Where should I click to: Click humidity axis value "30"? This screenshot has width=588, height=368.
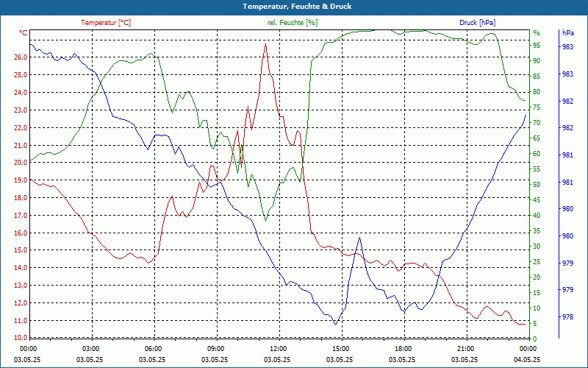pos(537,247)
